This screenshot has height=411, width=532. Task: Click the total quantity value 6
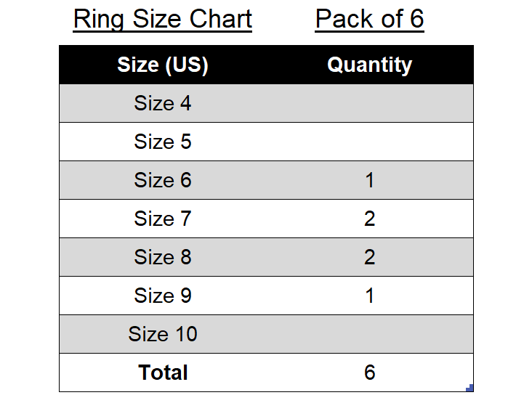pos(369,373)
